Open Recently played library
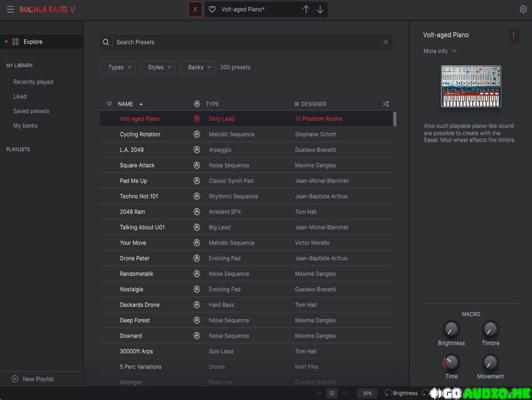 pyautogui.click(x=33, y=82)
